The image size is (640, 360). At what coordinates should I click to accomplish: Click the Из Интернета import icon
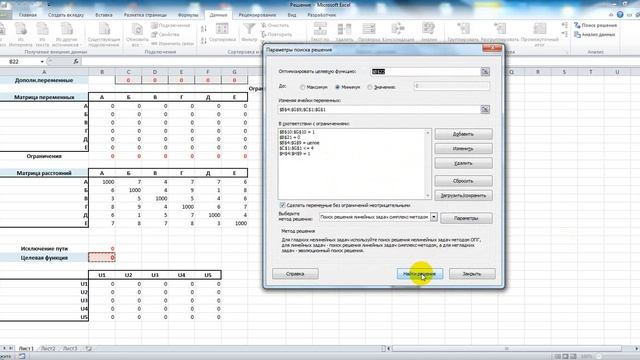[x=20, y=35]
